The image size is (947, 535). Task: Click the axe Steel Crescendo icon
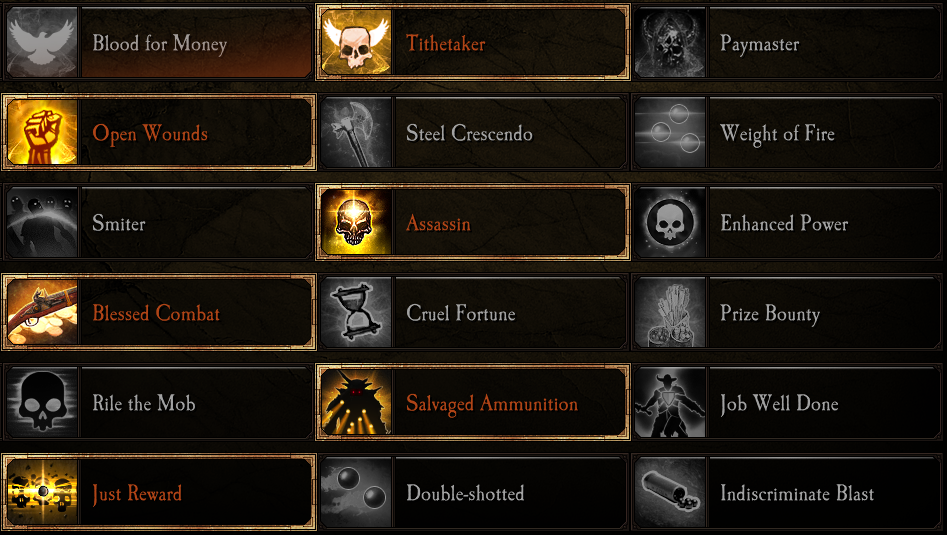[x=356, y=132]
